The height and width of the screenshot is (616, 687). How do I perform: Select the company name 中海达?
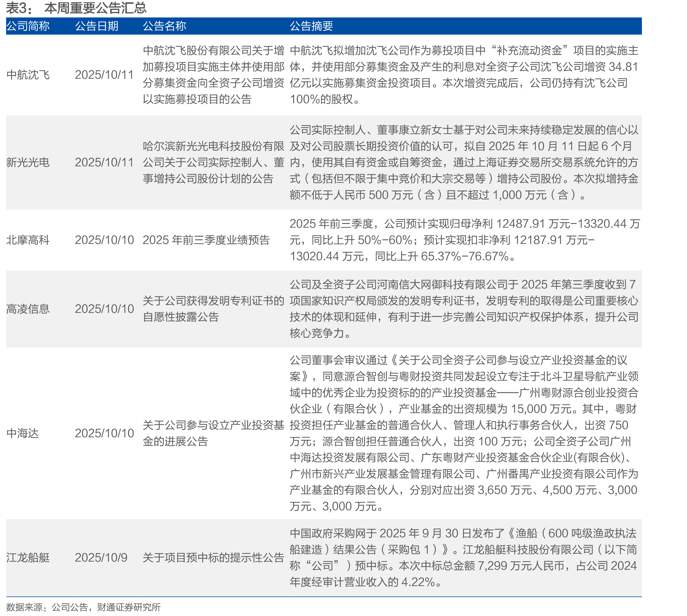click(23, 433)
